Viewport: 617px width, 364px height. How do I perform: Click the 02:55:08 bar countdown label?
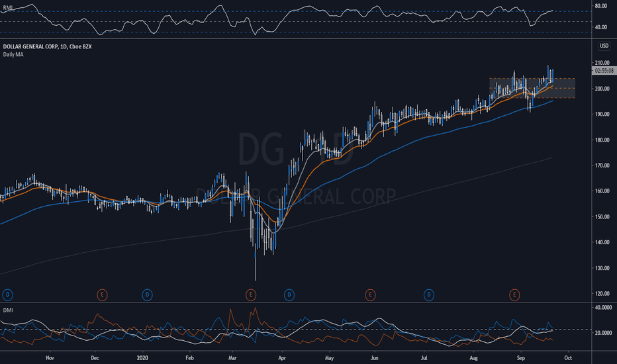[604, 71]
